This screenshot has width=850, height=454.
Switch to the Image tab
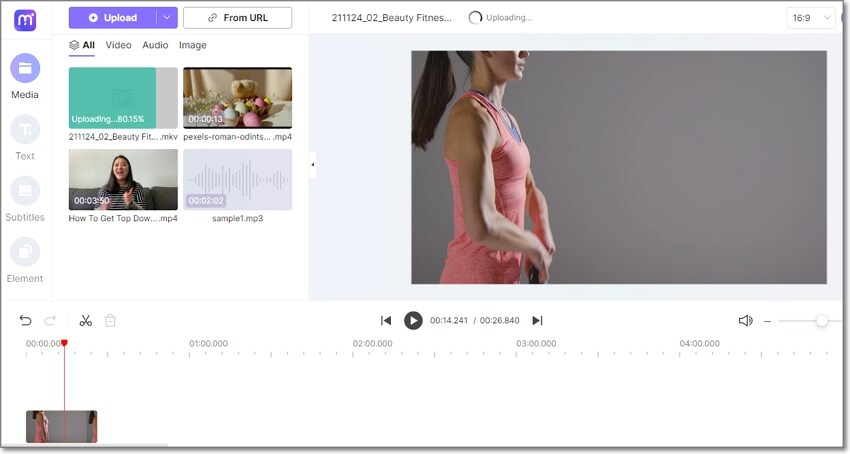click(192, 45)
